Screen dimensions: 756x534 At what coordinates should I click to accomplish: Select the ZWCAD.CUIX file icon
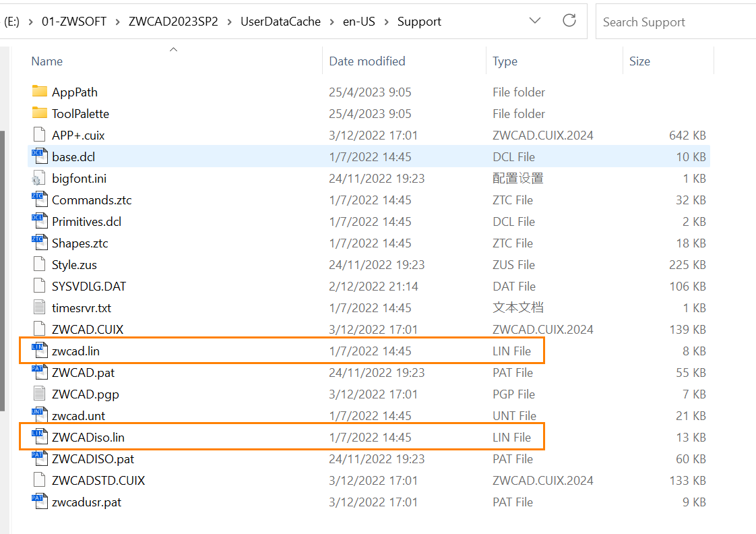coord(40,329)
